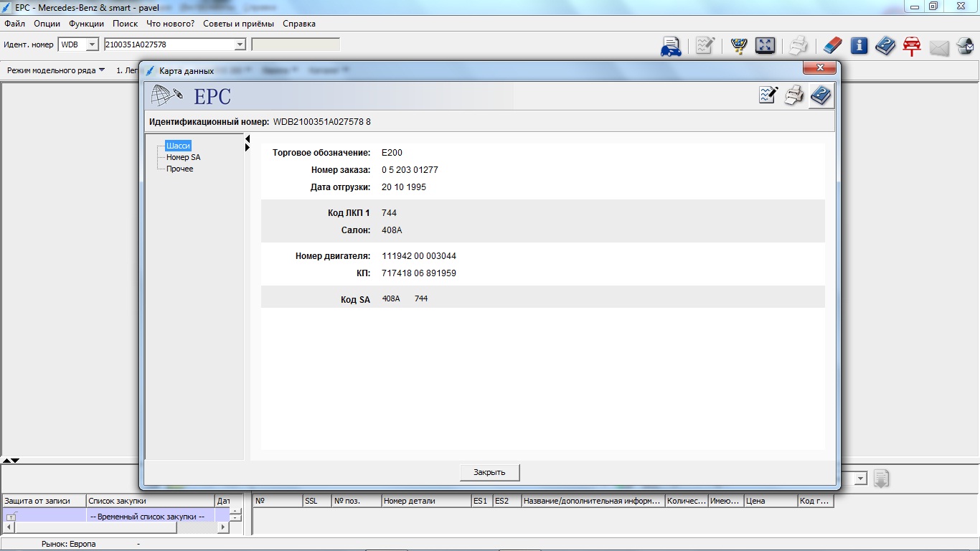Click the empty greyed field next to VIN
980x551 pixels.
click(296, 44)
